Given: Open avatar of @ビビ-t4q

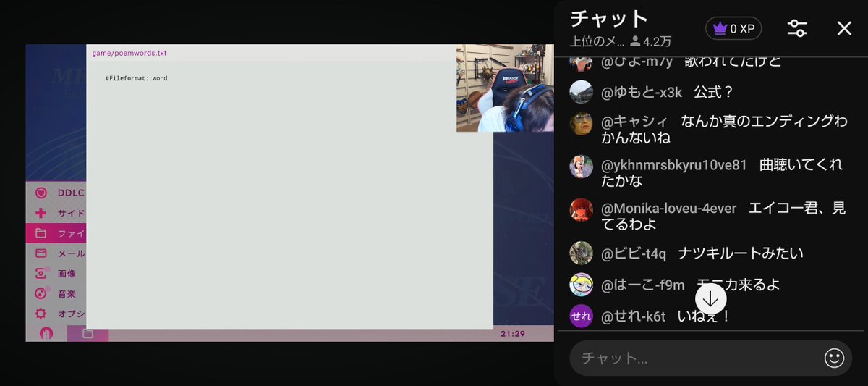Looking at the screenshot, I should [582, 253].
